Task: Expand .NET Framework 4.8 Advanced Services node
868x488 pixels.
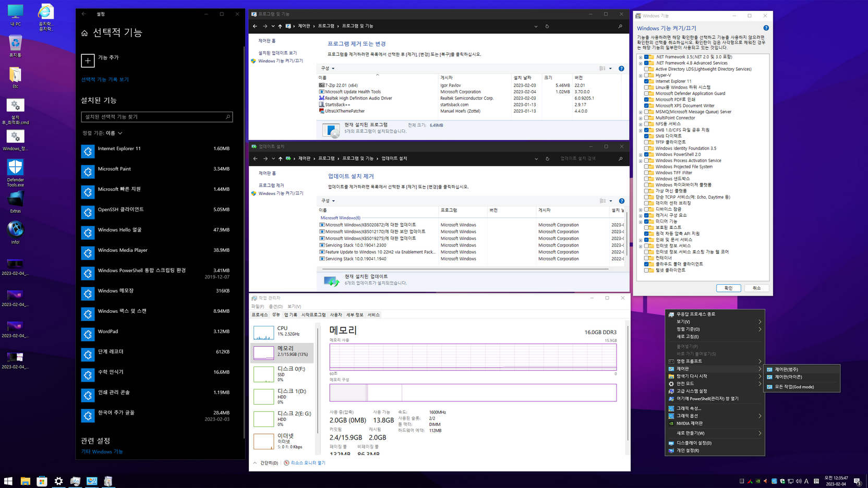Action: (x=641, y=63)
